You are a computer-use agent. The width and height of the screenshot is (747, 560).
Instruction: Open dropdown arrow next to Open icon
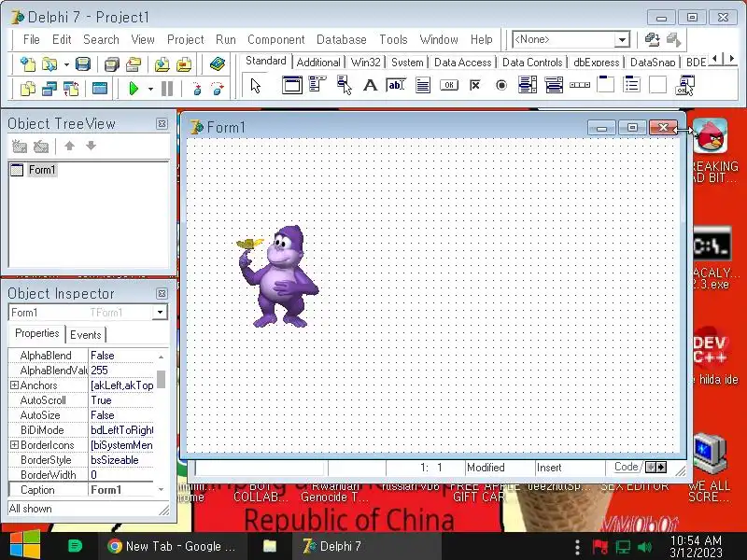(66, 64)
